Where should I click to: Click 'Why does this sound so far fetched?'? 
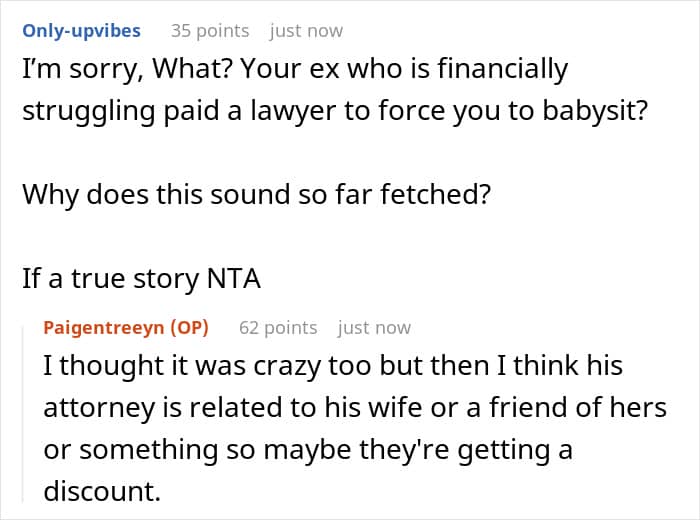pos(256,196)
